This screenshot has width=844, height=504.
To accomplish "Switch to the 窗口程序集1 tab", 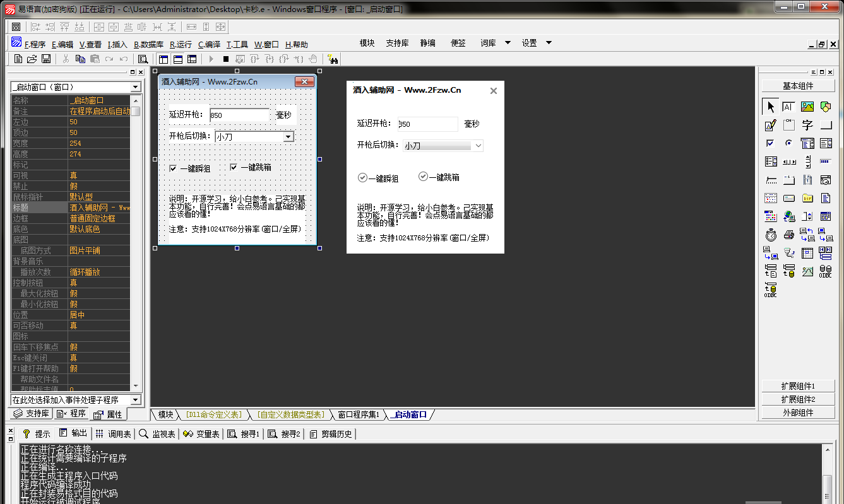I will (358, 414).
